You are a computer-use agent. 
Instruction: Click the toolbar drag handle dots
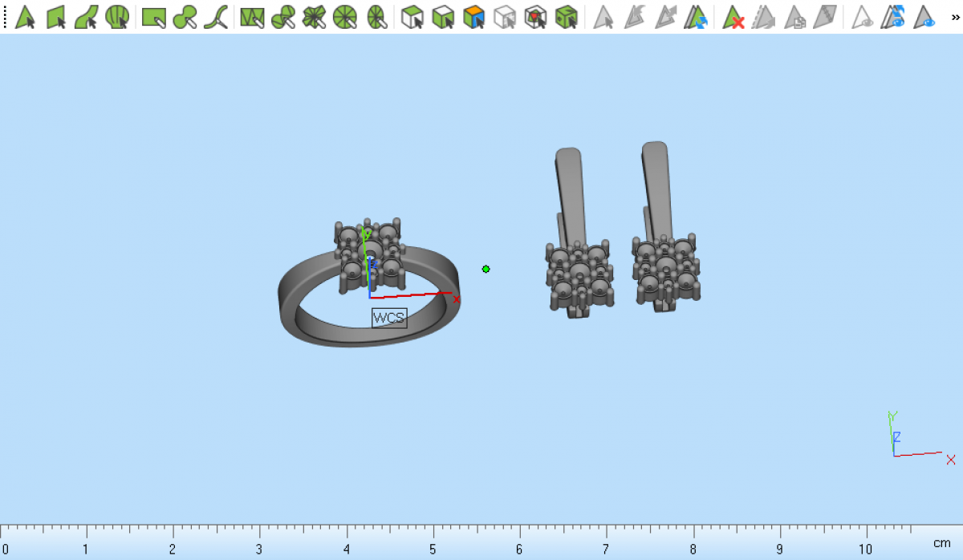[6, 16]
